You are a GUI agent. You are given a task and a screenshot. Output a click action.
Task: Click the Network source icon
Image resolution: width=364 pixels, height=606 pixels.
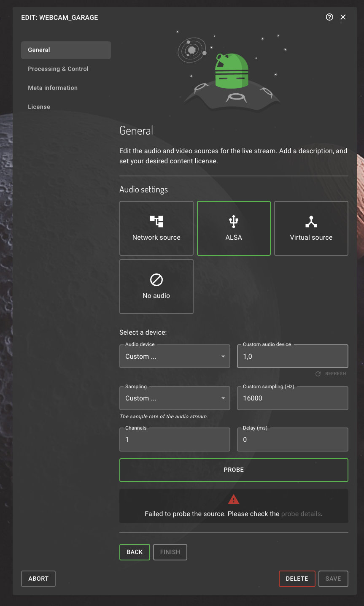tap(156, 221)
